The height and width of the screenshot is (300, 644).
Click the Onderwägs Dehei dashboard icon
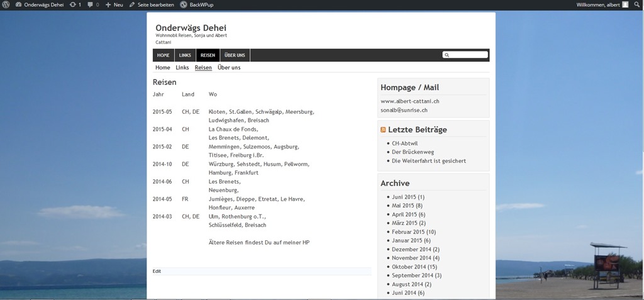point(19,5)
